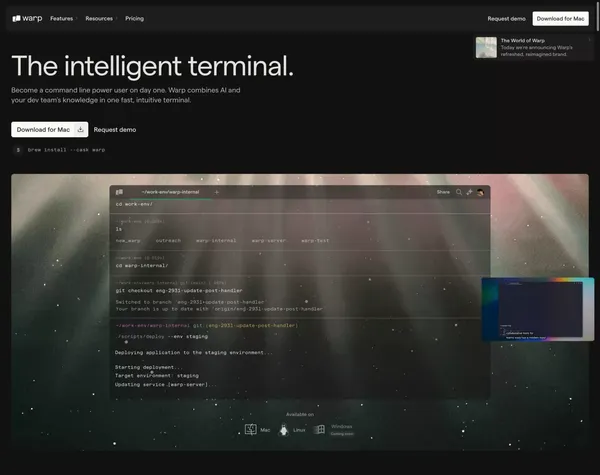Click the Linux platform label
The width and height of the screenshot is (600, 475).
299,430
